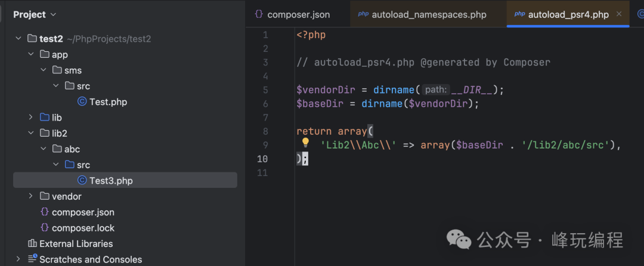Click the External Libraries icon

[x=32, y=243]
